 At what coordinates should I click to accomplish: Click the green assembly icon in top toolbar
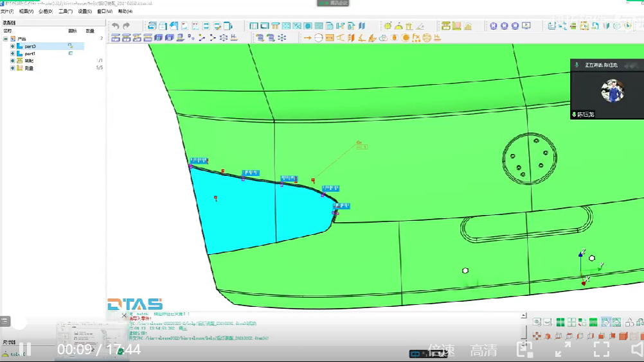pos(446,26)
